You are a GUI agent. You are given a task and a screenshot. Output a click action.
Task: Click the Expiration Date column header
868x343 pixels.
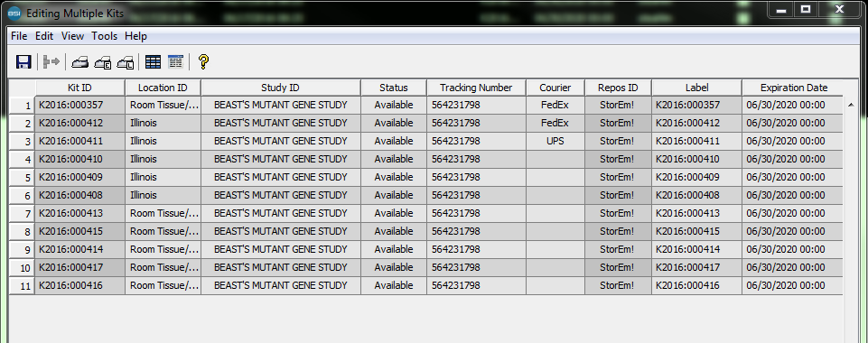pos(793,88)
